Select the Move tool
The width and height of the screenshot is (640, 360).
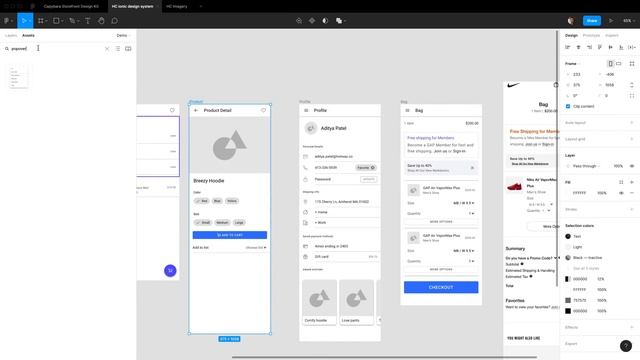[x=24, y=21]
